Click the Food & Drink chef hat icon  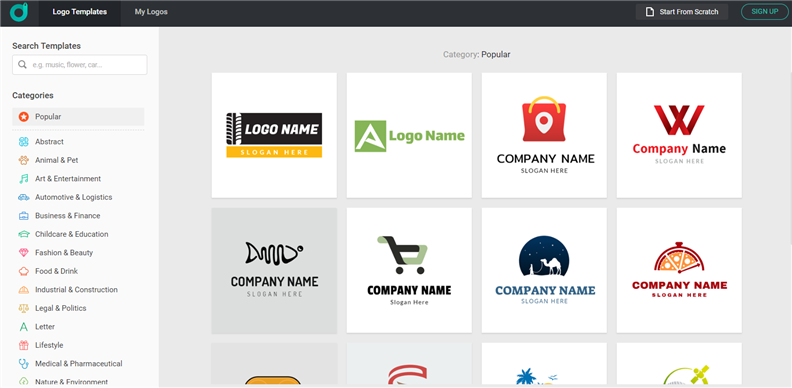pos(24,271)
